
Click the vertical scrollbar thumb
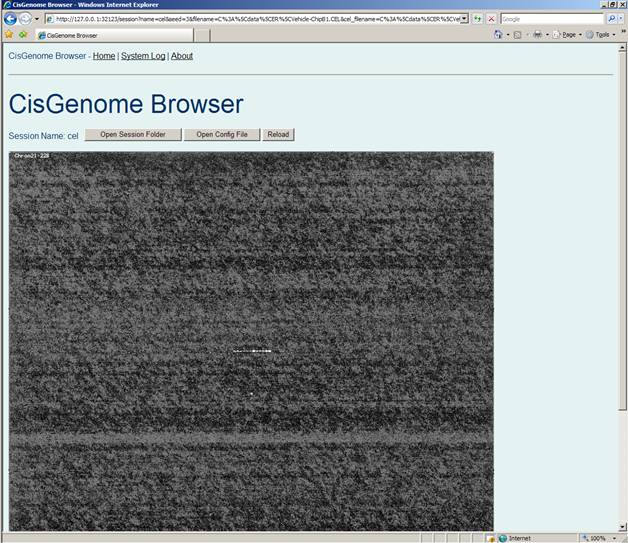coord(622,231)
